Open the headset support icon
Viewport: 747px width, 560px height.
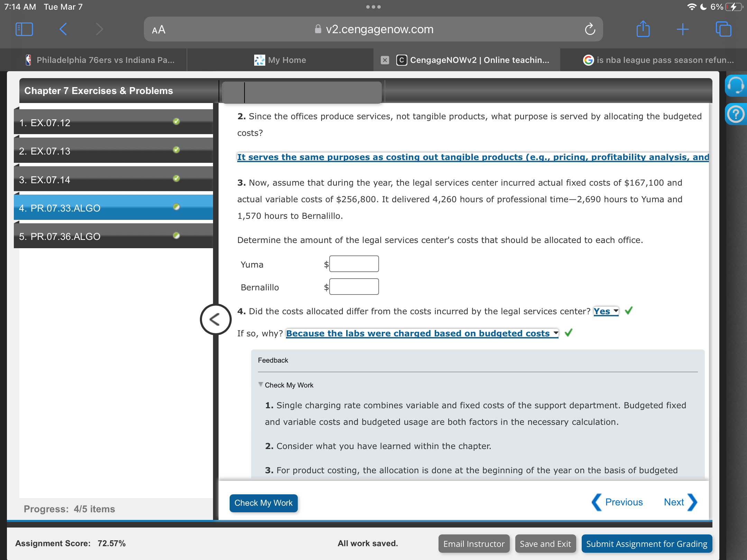pos(736,85)
